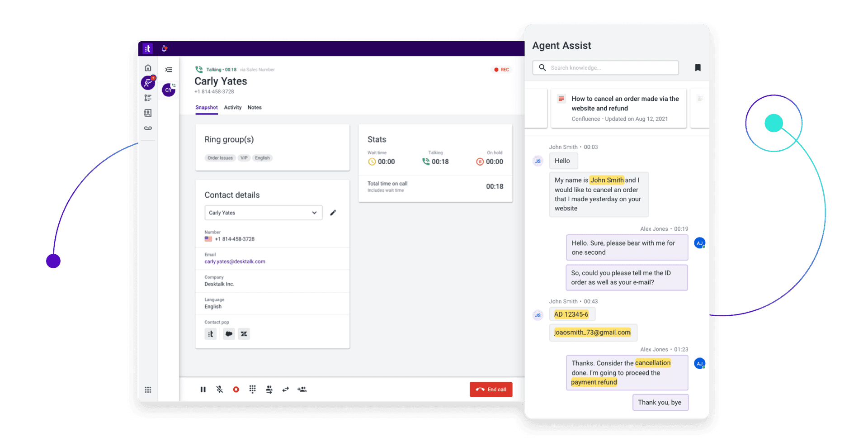The image size is (868, 442).
Task: Click the transfer call arrows icon
Action: [286, 390]
